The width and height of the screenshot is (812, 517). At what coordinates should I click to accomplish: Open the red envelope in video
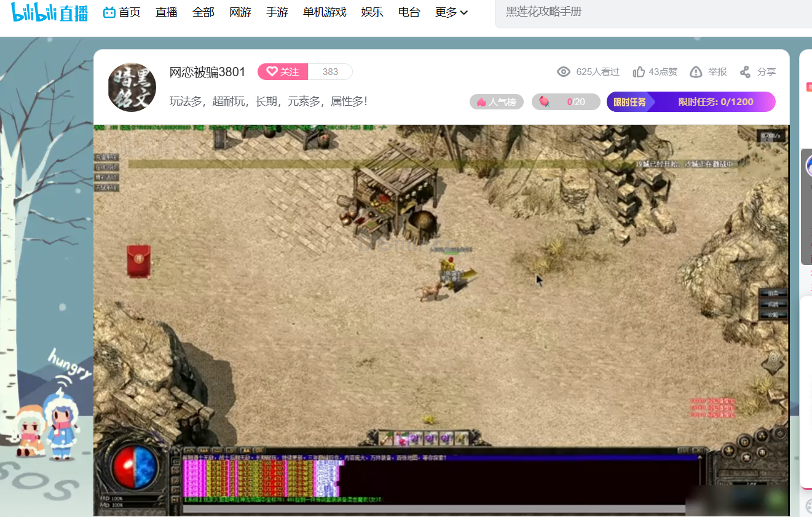pos(139,261)
